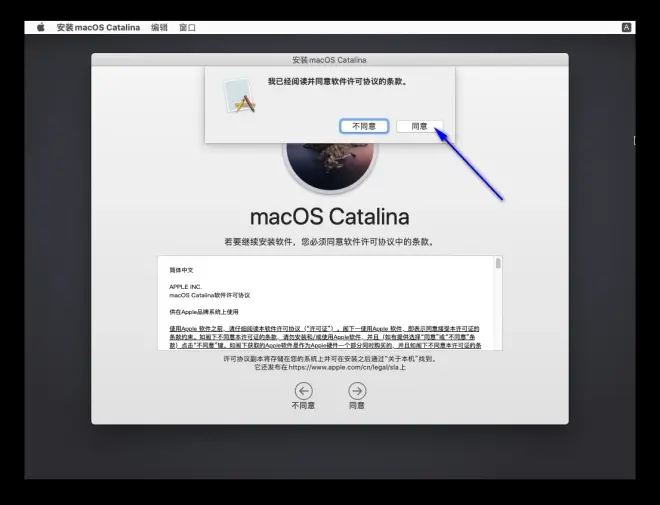Click the 许可协议副本将存储 note text
This screenshot has height=505, width=660.
pos(330,359)
